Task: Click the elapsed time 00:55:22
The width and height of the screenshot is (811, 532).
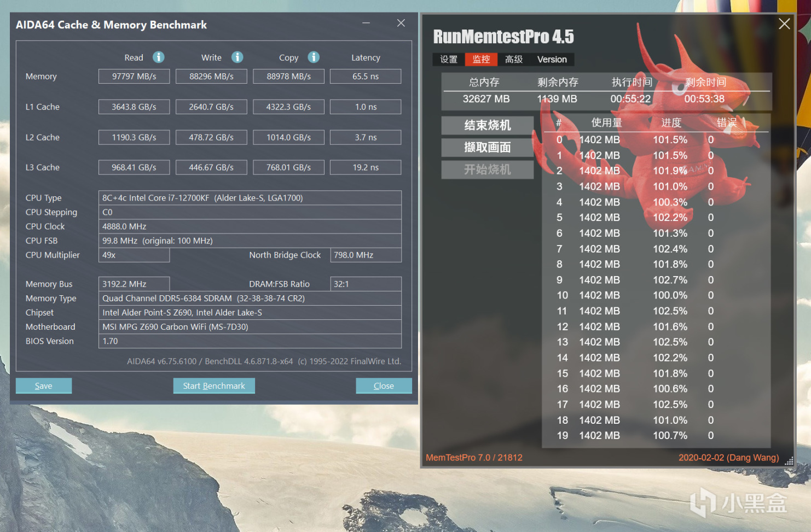Action: [631, 99]
